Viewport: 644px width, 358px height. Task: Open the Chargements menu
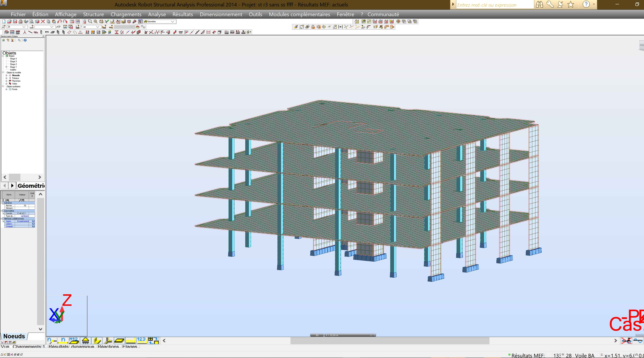(x=126, y=14)
